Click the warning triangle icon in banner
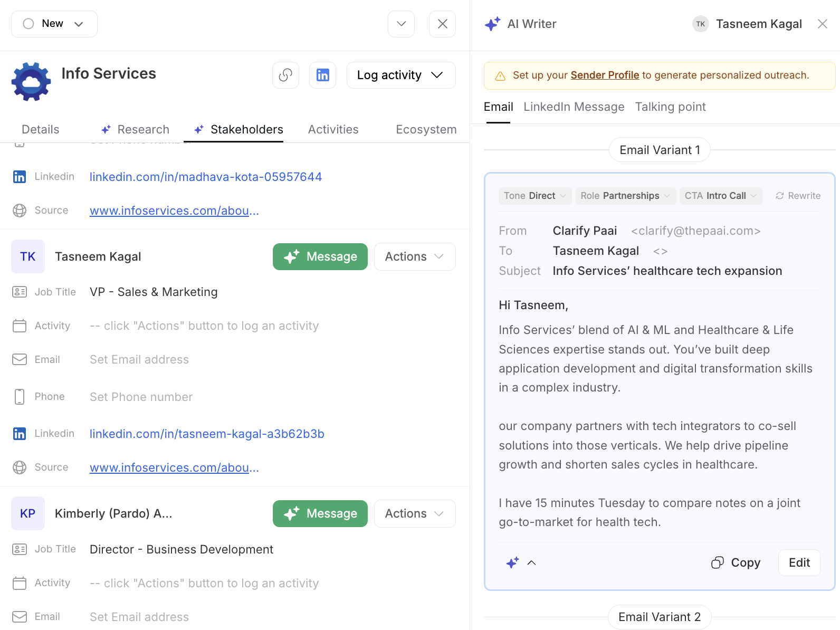The height and width of the screenshot is (630, 840). click(500, 76)
